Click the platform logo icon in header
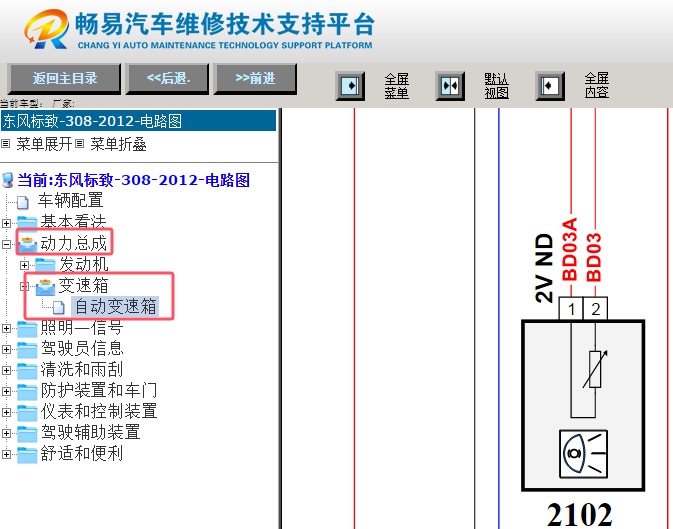Image resolution: width=673 pixels, height=529 pixels. [x=47, y=29]
